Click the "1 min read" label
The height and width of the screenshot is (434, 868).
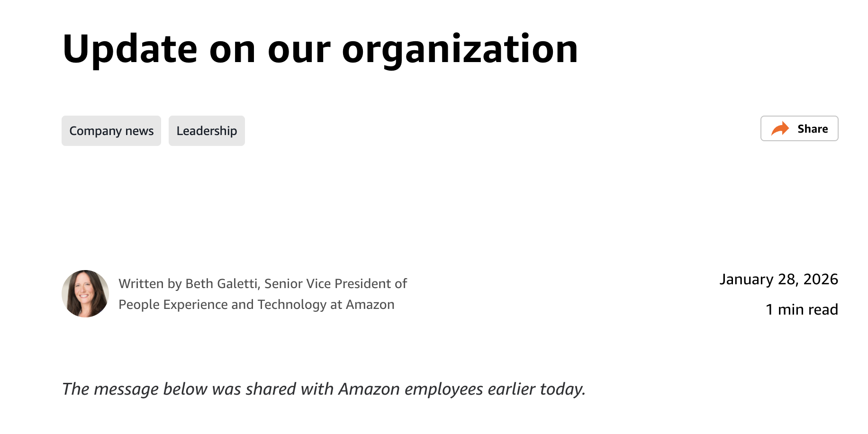802,309
